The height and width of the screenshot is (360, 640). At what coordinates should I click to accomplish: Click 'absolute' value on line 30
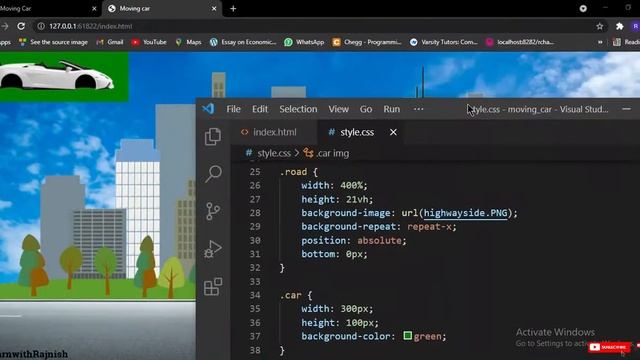(x=379, y=240)
